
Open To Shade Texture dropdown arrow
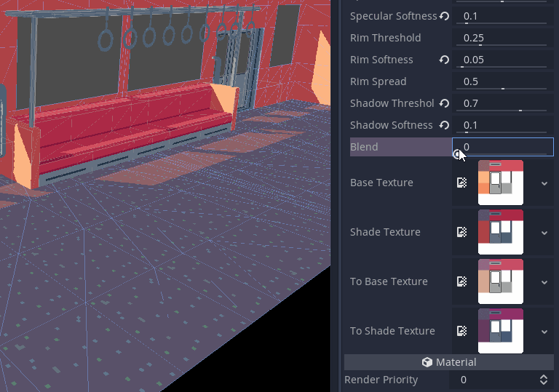click(x=544, y=332)
